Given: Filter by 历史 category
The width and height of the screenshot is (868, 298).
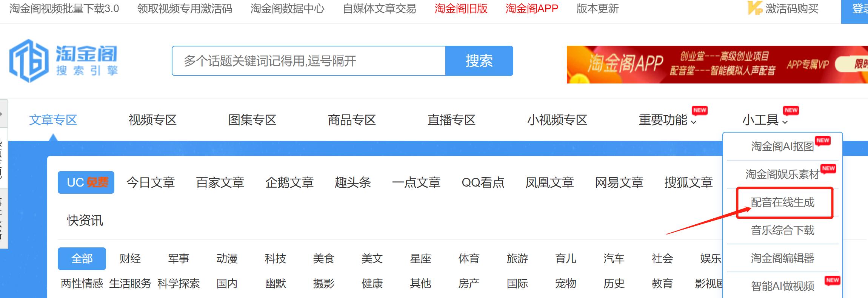Looking at the screenshot, I should tap(614, 284).
